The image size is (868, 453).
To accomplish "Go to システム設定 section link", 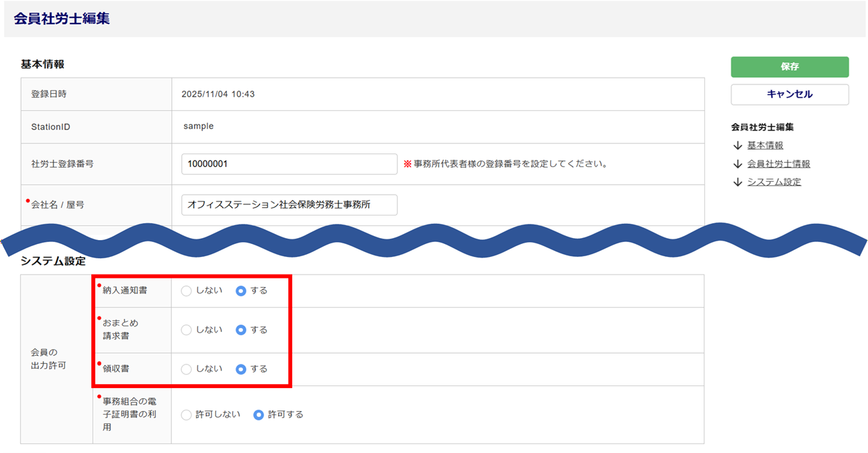I will click(774, 182).
